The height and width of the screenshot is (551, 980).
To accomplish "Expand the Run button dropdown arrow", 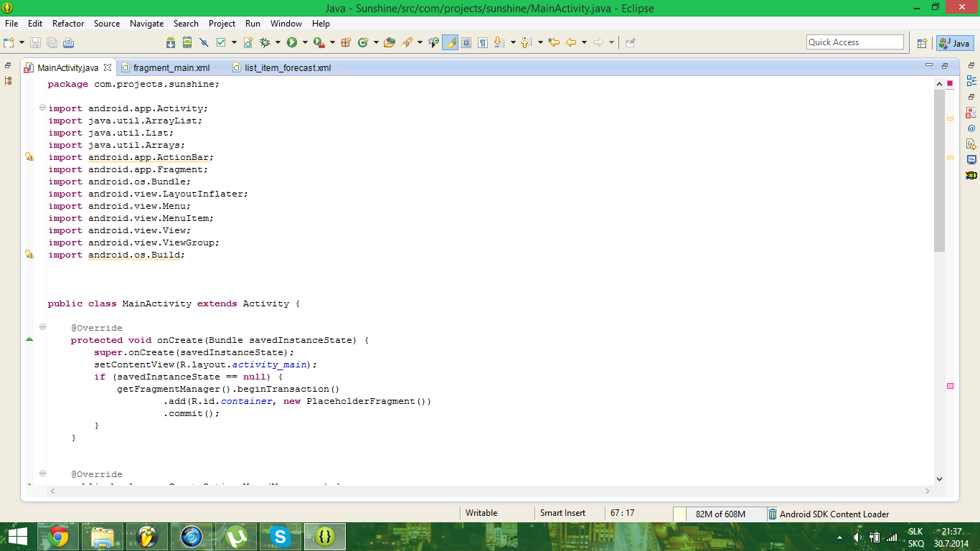I will pyautogui.click(x=304, y=43).
